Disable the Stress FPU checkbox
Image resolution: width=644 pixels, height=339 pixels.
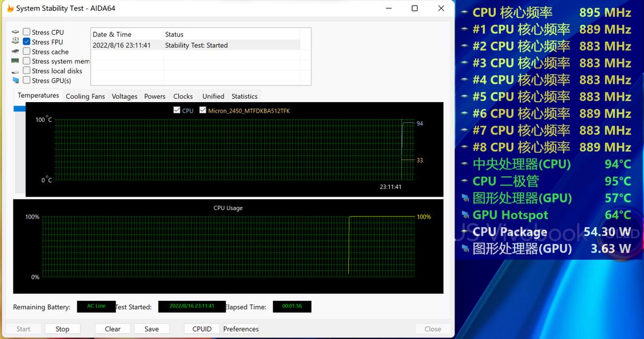pyautogui.click(x=26, y=41)
